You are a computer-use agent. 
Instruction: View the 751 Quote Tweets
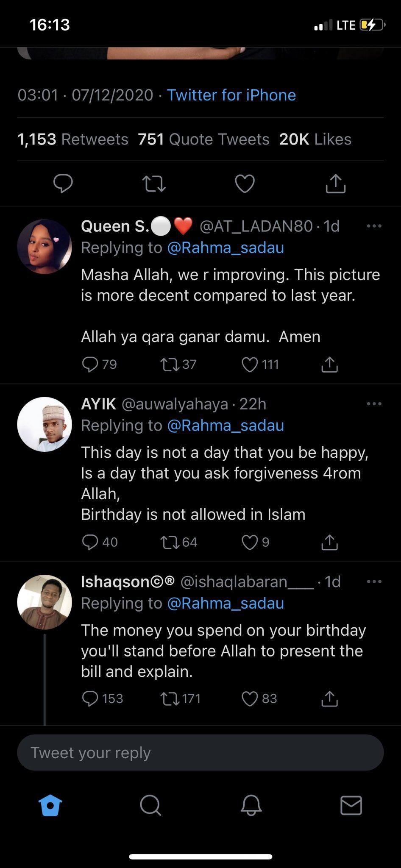pos(203,139)
